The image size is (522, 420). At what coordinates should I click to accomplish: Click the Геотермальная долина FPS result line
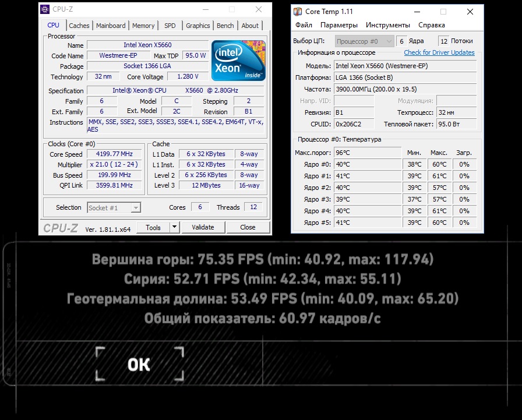click(x=263, y=298)
